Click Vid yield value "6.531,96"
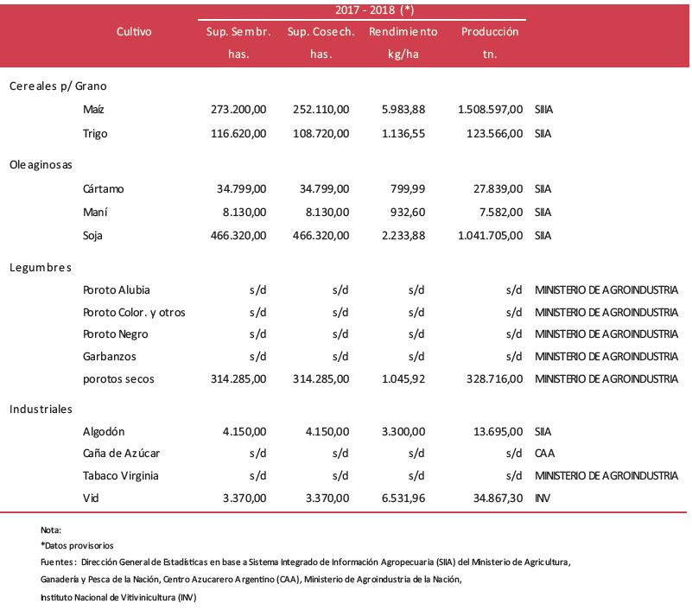This screenshot has height=616, width=692. point(403,499)
